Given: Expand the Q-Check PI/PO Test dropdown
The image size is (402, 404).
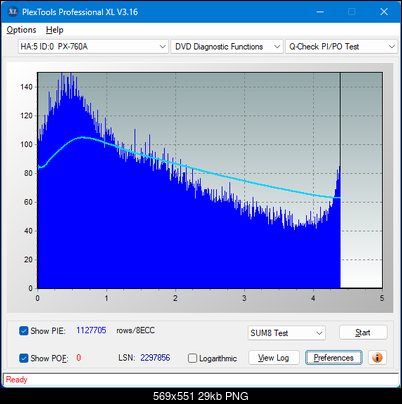Looking at the screenshot, I should pyautogui.click(x=342, y=47).
